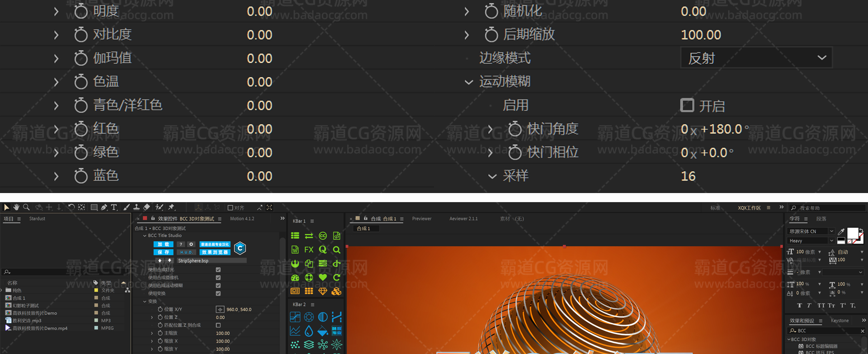Uncheck the 使用合成灯光 checkbox
Screen dimensions: 868x354
[x=218, y=270]
